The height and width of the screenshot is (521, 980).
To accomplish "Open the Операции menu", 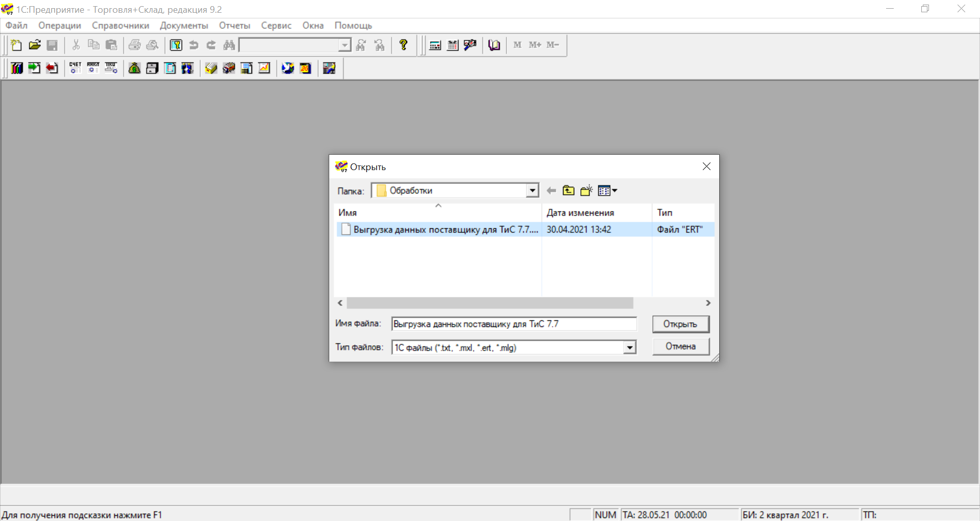I will point(60,26).
